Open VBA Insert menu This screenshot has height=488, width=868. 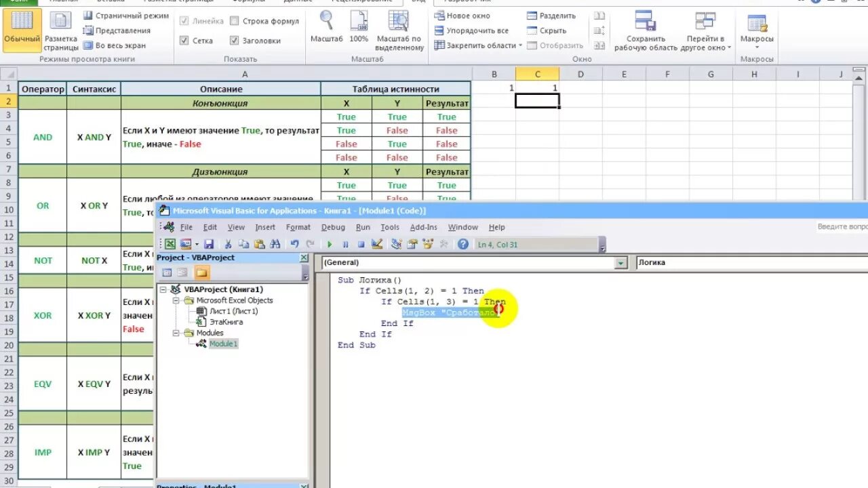click(x=265, y=227)
